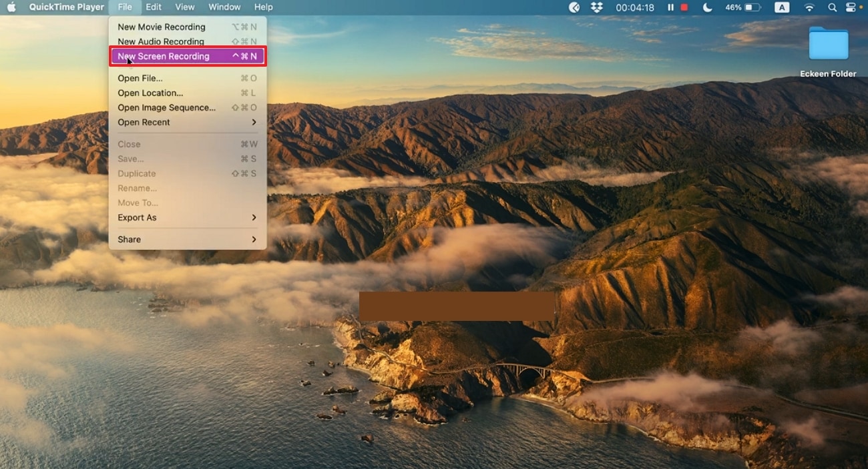Open Dropbox from the menu bar

coord(596,7)
